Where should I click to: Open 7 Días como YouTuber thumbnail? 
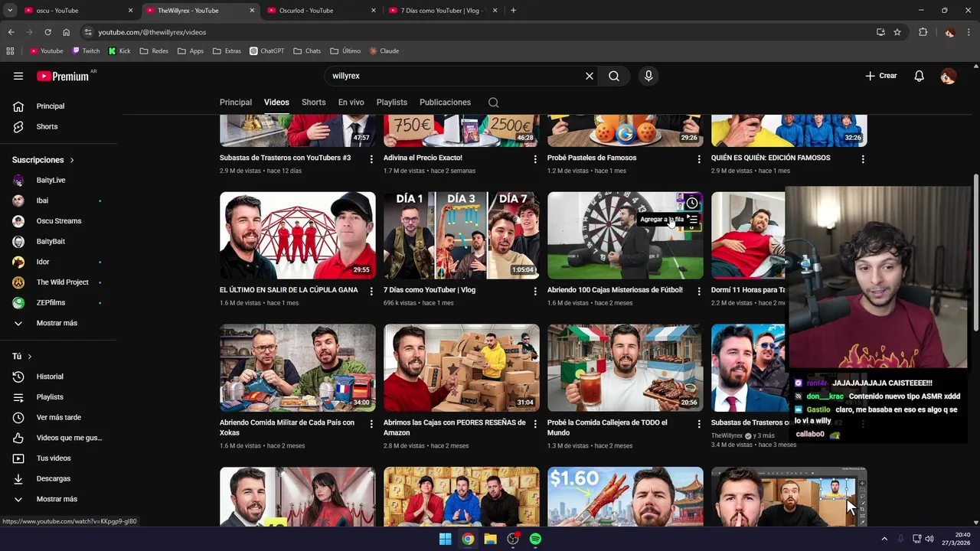tap(462, 236)
